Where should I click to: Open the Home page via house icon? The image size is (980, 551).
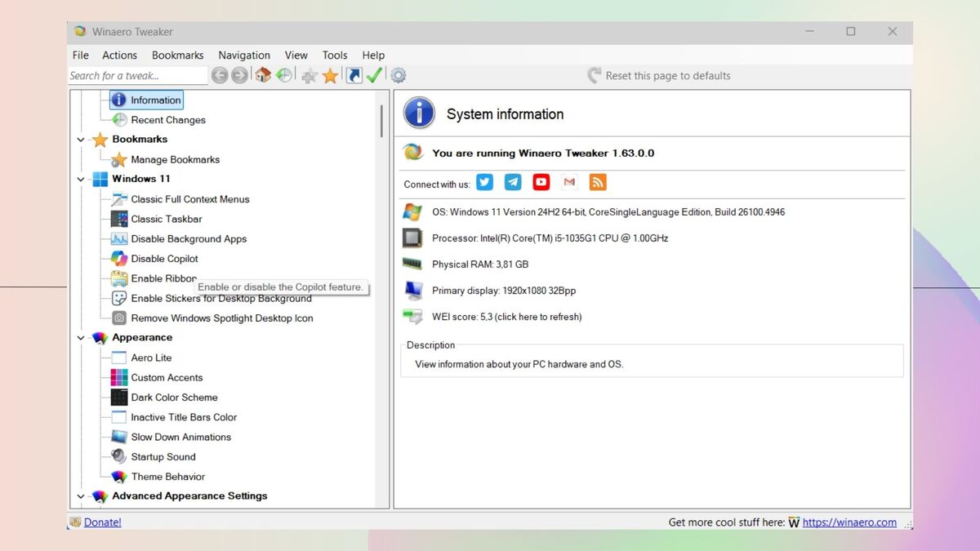coord(262,75)
